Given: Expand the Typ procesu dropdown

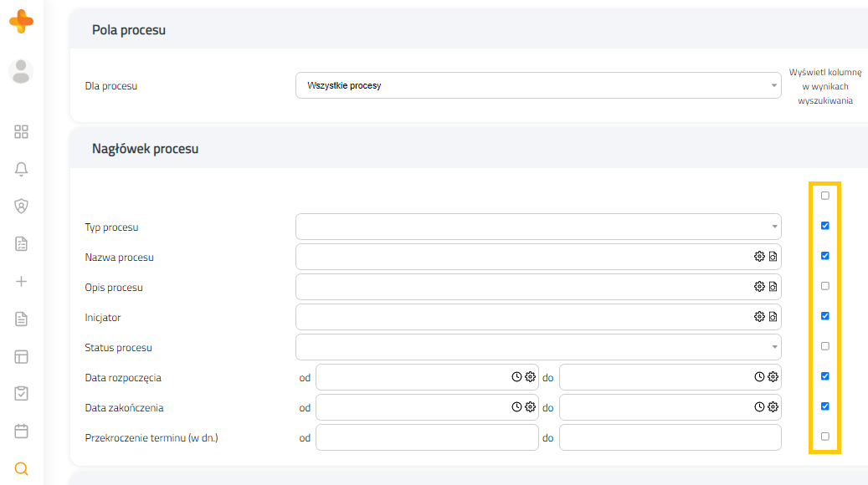Looking at the screenshot, I should coord(538,227).
